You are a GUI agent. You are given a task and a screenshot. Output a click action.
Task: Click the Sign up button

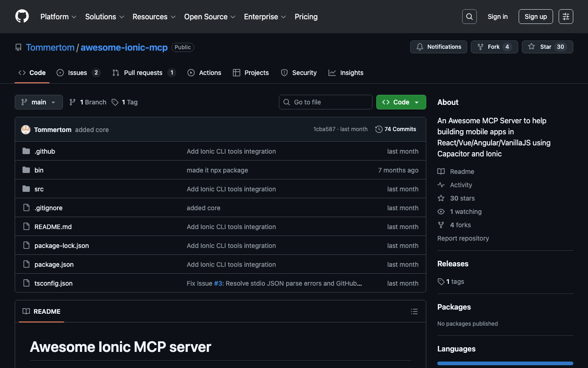[535, 17]
